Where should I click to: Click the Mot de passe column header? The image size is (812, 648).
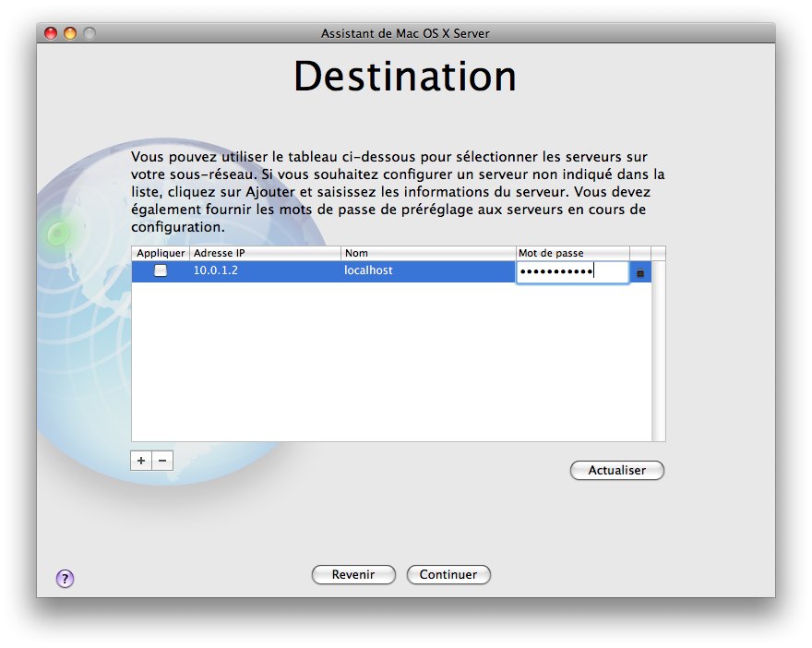coord(572,253)
